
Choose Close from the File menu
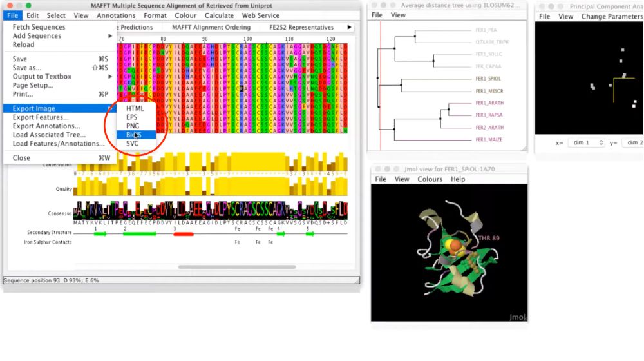[59, 158]
